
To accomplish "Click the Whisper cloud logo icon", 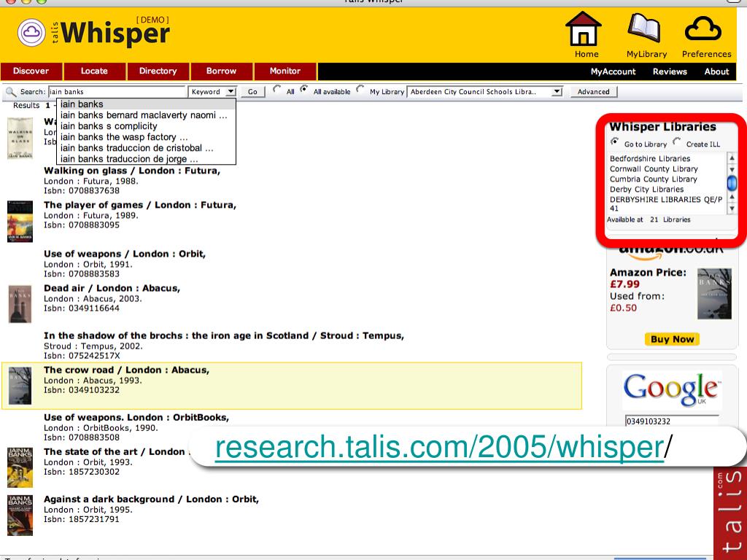I will 31,32.
